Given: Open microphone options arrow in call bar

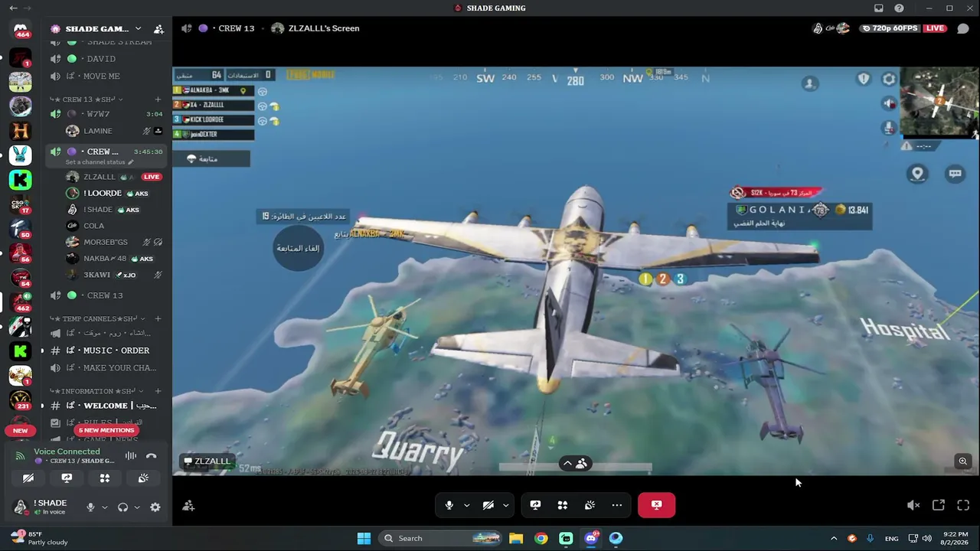Looking at the screenshot, I should pyautogui.click(x=466, y=505).
